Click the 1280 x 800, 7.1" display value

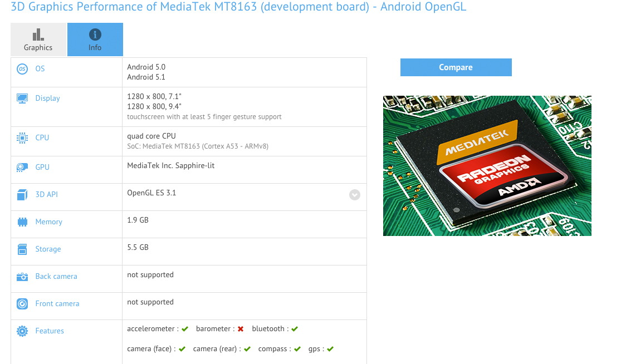[154, 96]
